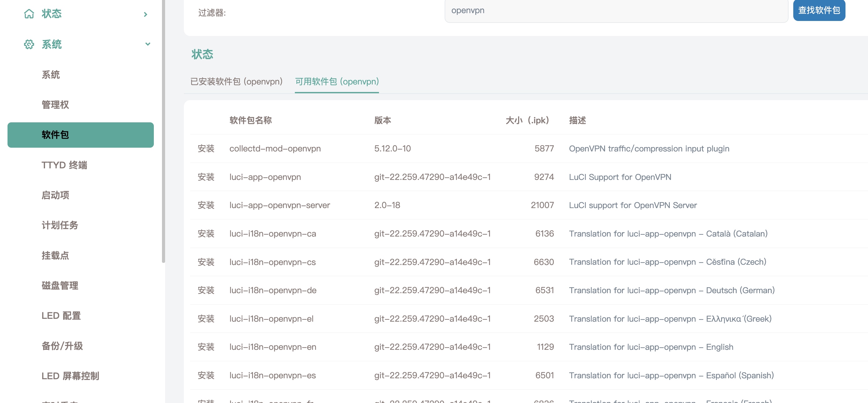868x403 pixels.
Task: Open 磁盘管理 page
Action: pos(60,285)
